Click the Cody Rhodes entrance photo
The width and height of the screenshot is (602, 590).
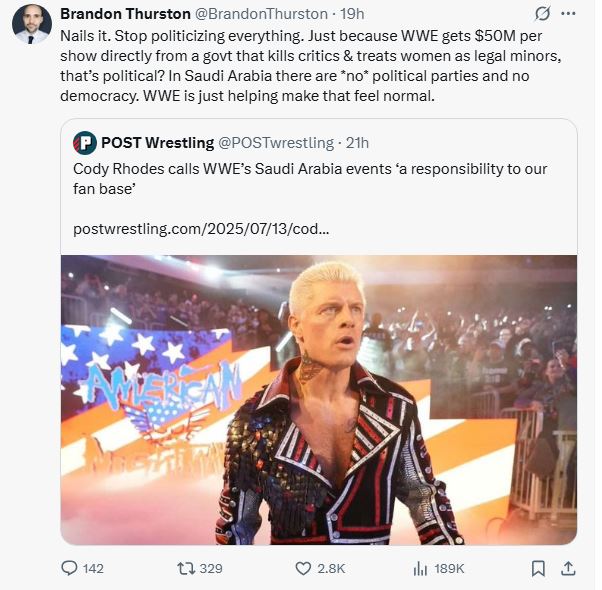pos(319,400)
